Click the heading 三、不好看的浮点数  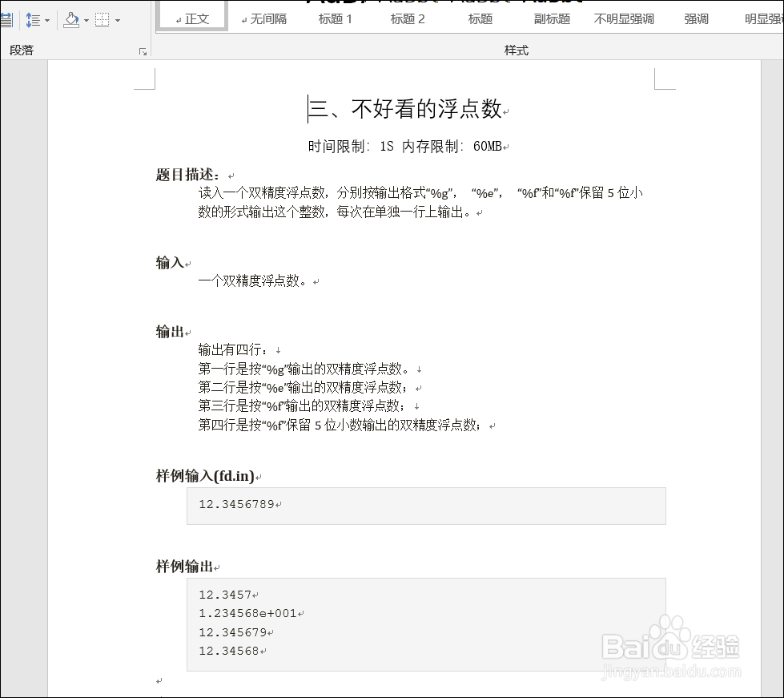405,108
